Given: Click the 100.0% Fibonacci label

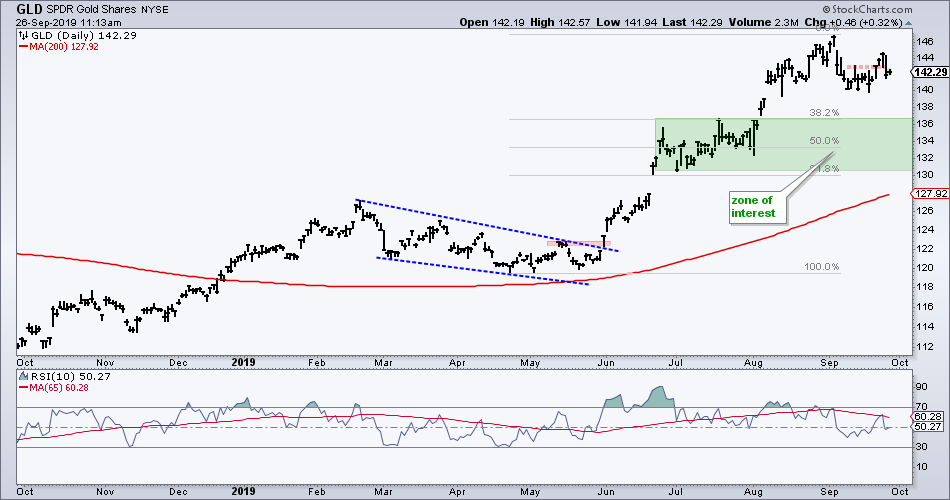Looking at the screenshot, I should point(822,267).
